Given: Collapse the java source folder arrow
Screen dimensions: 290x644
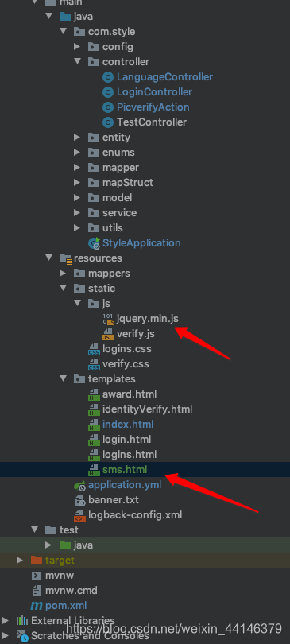Looking at the screenshot, I should pos(49,17).
